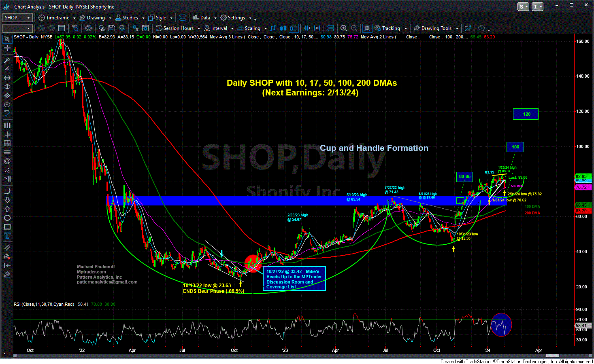Screen dimensions: 594x364
Task: Select the rectangle drawing tool
Action: tap(7, 226)
